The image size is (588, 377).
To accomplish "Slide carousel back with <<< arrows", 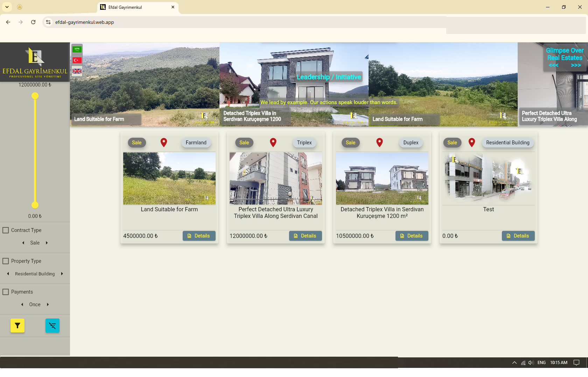I will tap(553, 66).
